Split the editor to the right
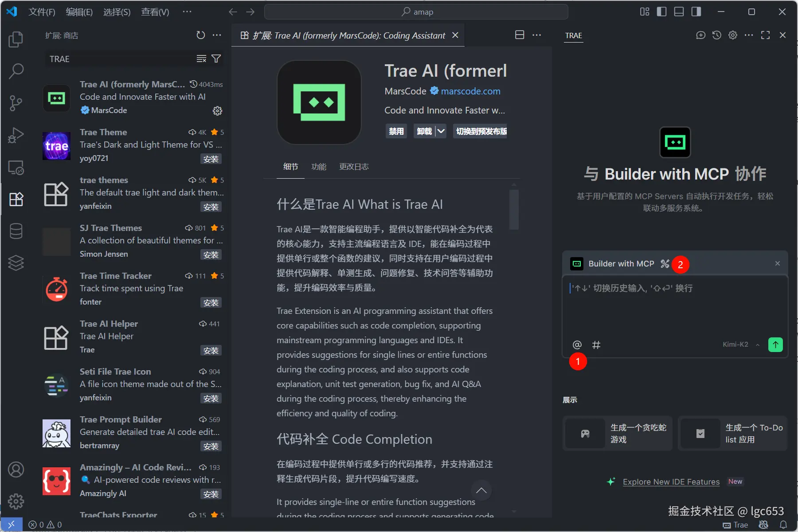 [x=520, y=35]
